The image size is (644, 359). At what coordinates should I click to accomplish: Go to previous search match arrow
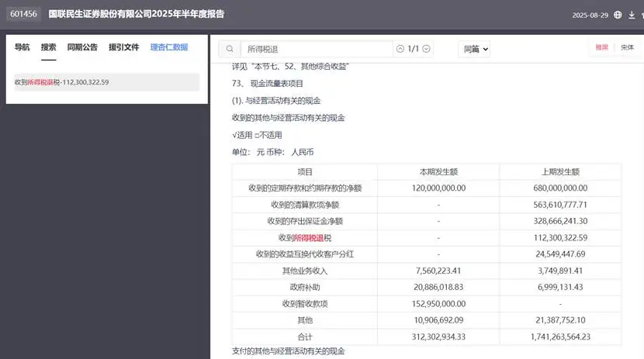[x=400, y=49]
